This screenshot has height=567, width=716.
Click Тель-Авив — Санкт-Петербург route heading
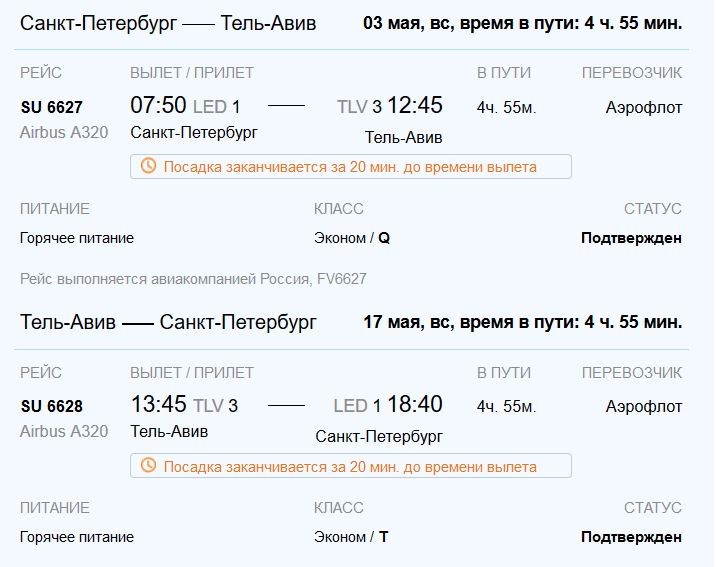168,322
